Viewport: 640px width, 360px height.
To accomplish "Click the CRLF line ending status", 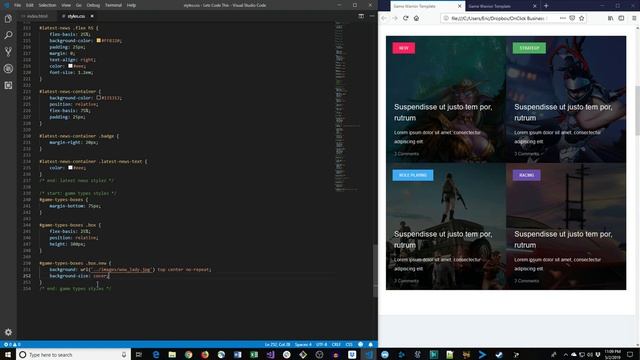I will coord(336,344).
